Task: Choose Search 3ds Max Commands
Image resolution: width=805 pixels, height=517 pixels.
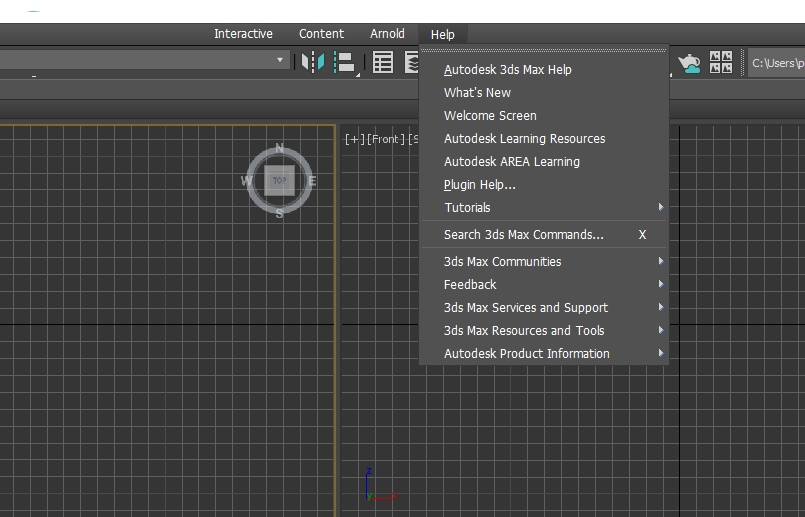Action: [524, 235]
